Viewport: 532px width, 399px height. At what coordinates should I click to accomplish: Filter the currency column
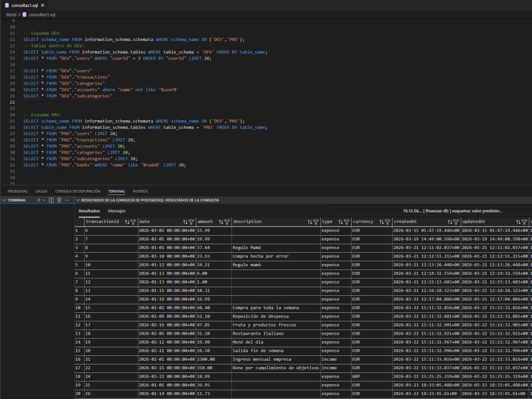click(387, 222)
